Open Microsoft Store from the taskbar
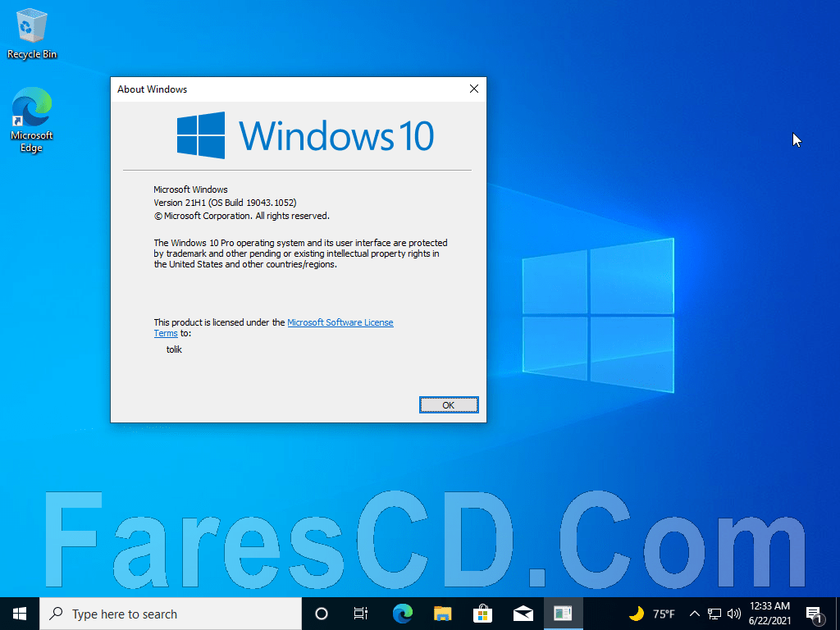Screen dimensions: 840x630 point(482,614)
